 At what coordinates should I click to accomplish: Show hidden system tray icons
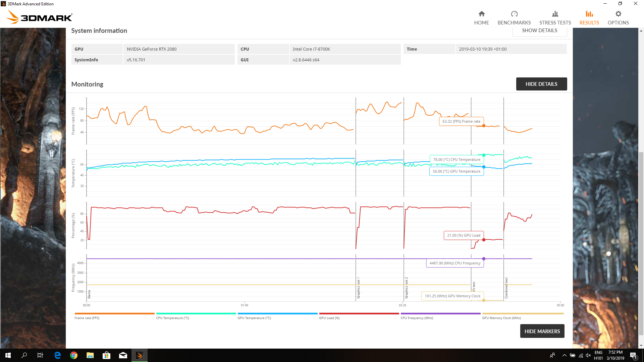click(x=564, y=355)
